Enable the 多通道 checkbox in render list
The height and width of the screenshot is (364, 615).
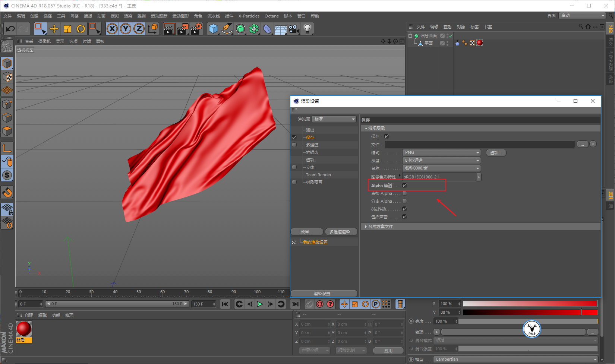click(294, 145)
